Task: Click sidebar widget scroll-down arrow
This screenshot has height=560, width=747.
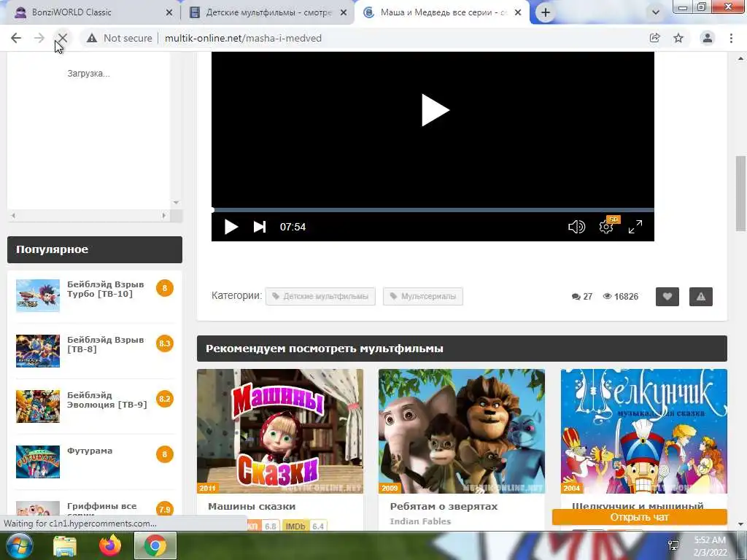Action: (176, 203)
